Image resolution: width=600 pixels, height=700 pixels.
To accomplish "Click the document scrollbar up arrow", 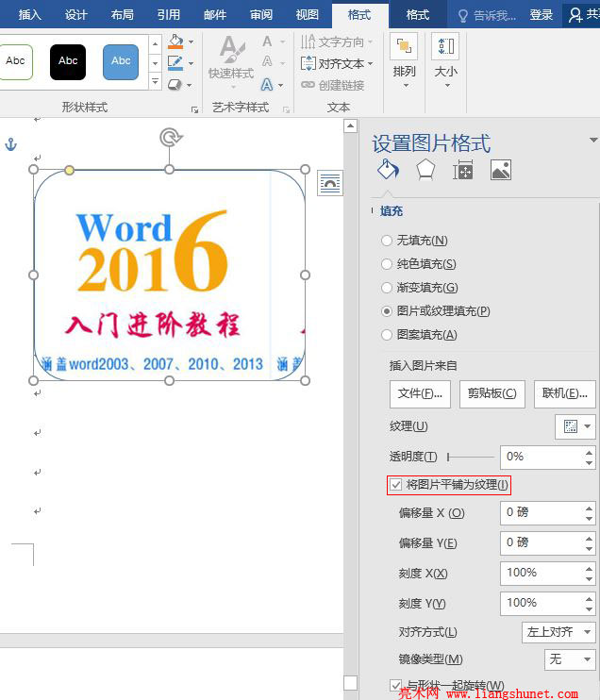I will pos(350,126).
